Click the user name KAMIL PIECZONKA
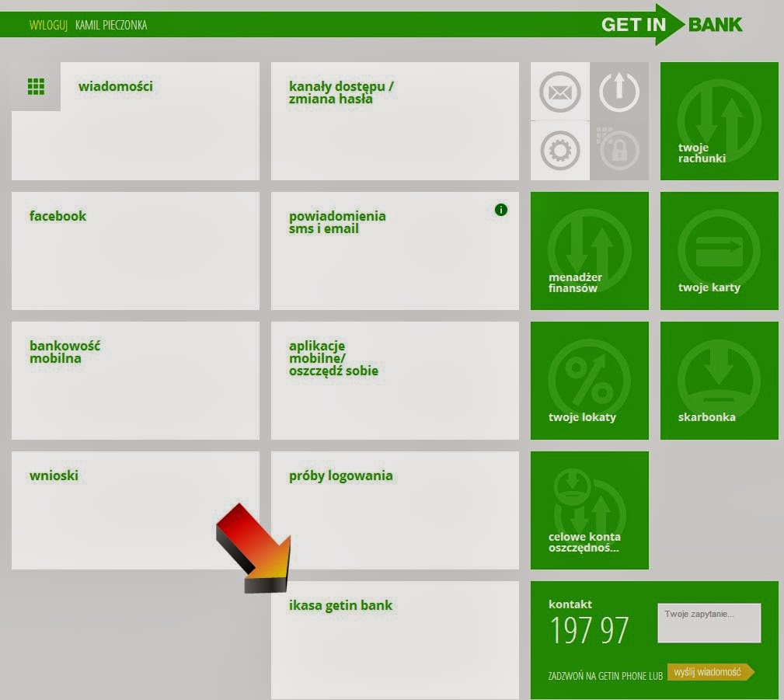Screen dimensions: 784x700 coord(111,25)
